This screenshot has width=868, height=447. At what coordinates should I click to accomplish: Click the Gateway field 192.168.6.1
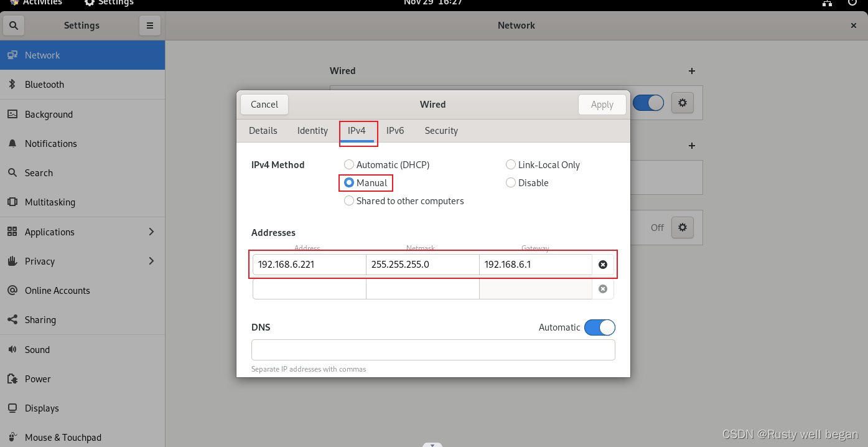(536, 265)
